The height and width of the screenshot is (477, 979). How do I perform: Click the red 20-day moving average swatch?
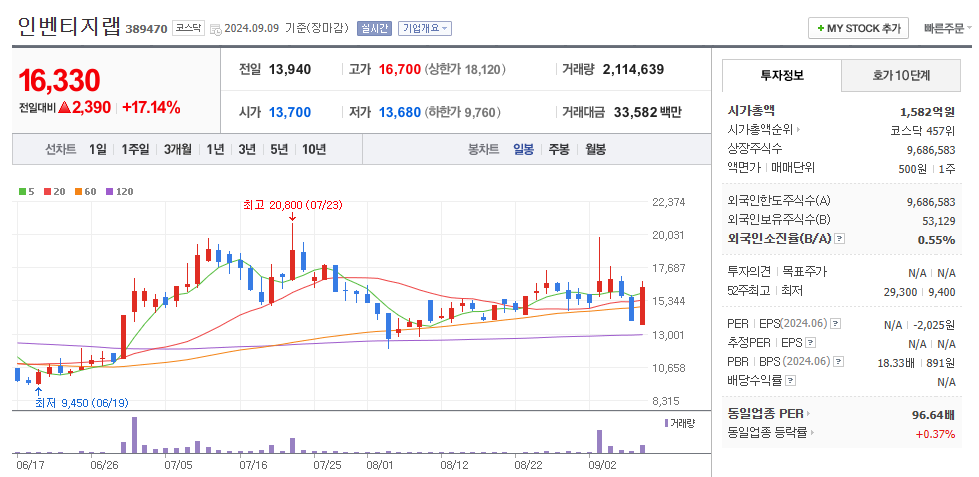[47, 192]
